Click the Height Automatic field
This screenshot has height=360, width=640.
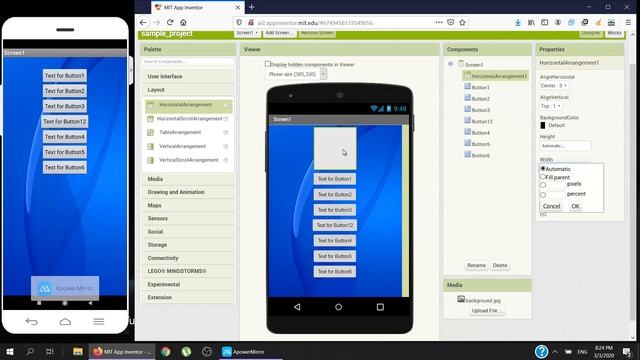[565, 146]
